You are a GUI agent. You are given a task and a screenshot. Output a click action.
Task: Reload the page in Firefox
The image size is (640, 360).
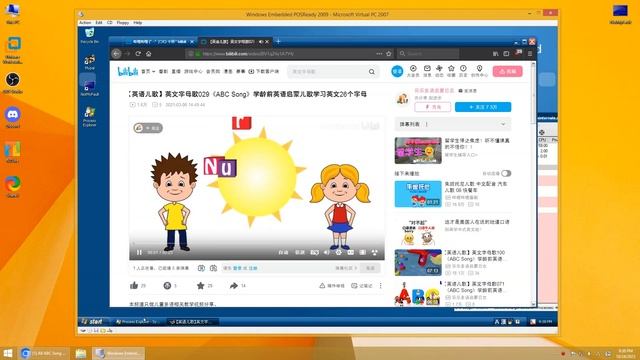click(138, 53)
